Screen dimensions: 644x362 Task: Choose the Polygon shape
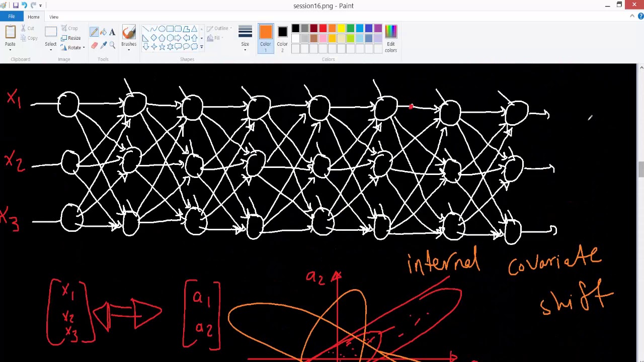[x=186, y=29]
